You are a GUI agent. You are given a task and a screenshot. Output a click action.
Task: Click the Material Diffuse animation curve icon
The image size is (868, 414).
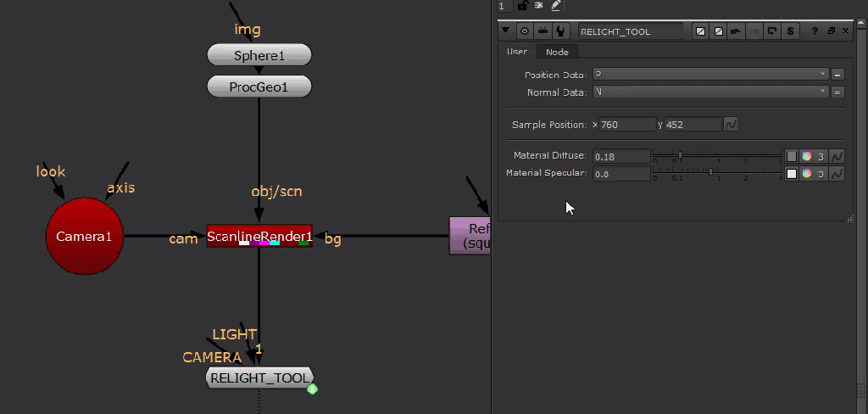pyautogui.click(x=837, y=156)
